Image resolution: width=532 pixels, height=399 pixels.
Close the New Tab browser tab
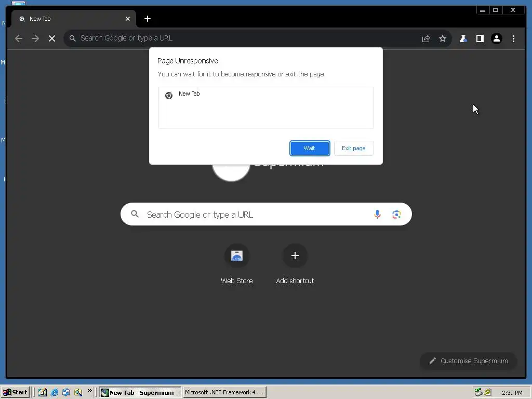(x=128, y=19)
